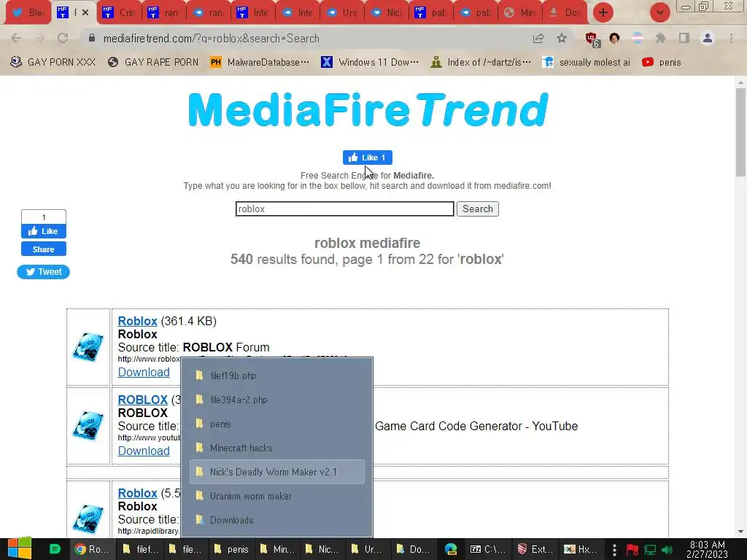The width and height of the screenshot is (747, 560).
Task: Click the page vertical scrollbar thumb
Action: (x=740, y=132)
